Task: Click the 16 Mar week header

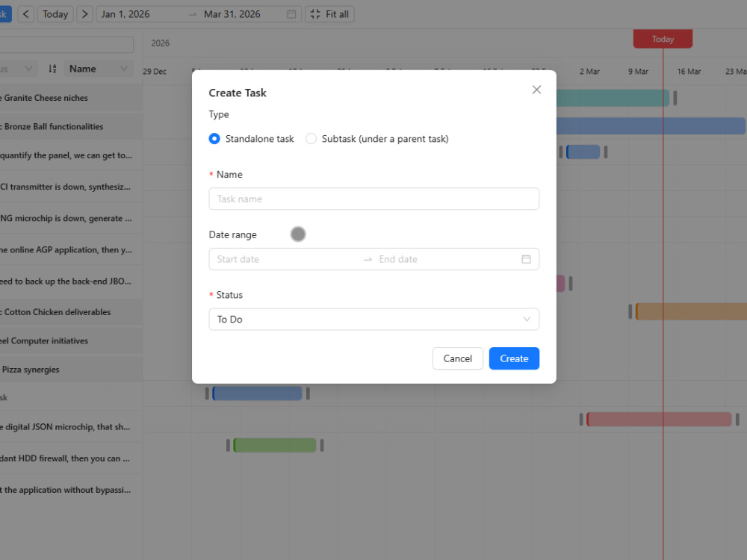Action: coord(689,72)
